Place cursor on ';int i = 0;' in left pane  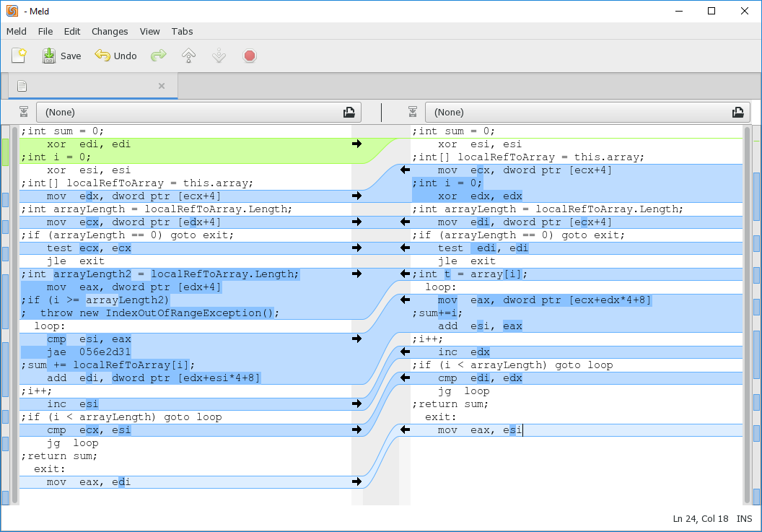click(x=56, y=157)
